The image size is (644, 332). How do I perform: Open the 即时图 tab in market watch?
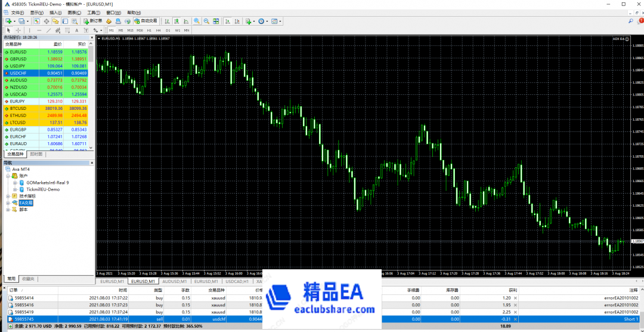[36, 154]
